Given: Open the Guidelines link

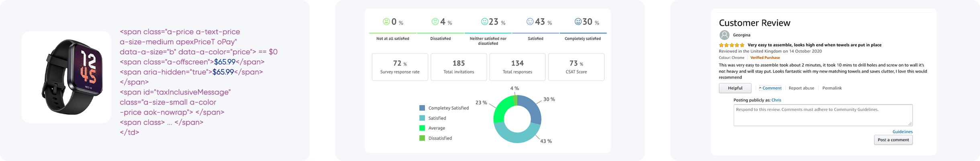Looking at the screenshot, I should point(902,132).
